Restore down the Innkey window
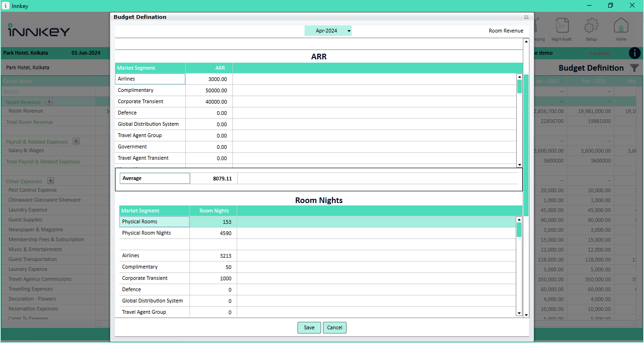 pos(611,6)
